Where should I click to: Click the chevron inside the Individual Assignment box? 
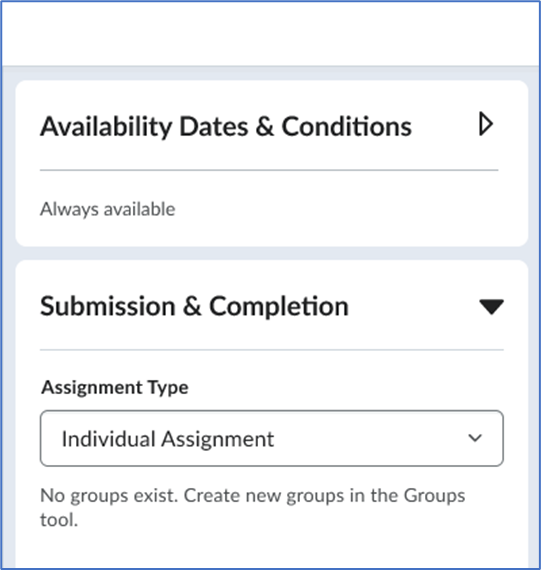click(475, 438)
